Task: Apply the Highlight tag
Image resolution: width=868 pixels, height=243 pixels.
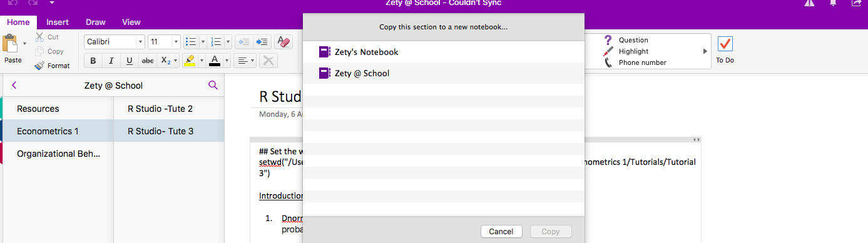Action: click(x=626, y=51)
